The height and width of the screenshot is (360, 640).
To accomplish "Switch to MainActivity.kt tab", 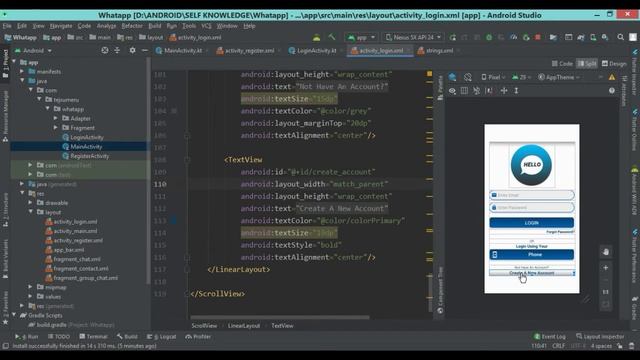I will click(x=183, y=51).
